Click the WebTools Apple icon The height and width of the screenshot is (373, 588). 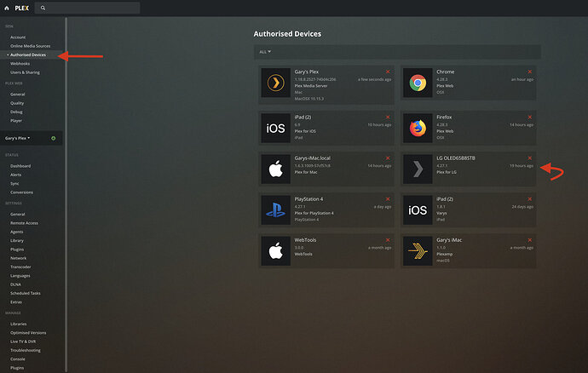[x=275, y=250]
